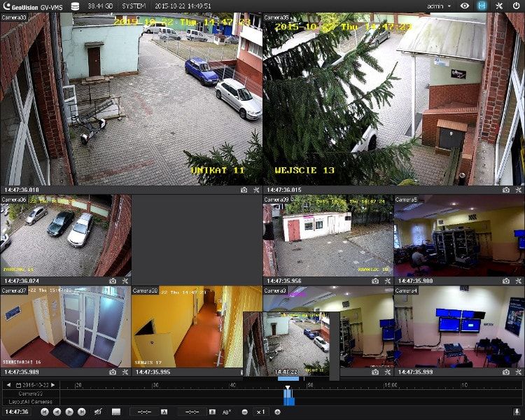Take snapshot of Camera3 tile

[x=375, y=372]
